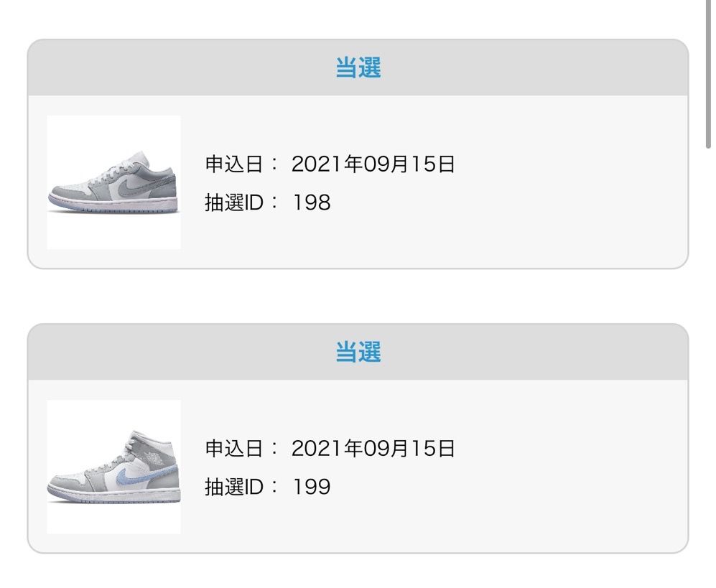The width and height of the screenshot is (716, 588).
Task: Select the lottery ID number 198
Action: [x=312, y=202]
